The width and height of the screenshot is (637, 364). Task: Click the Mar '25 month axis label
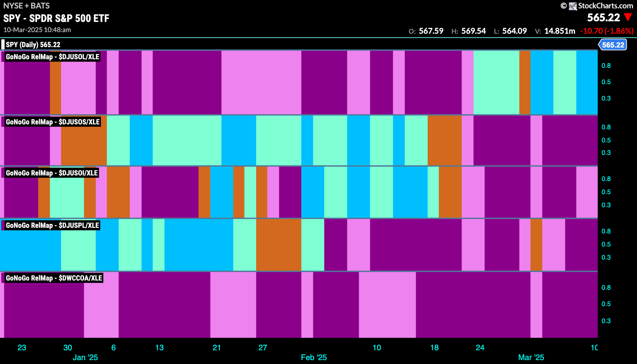[531, 357]
